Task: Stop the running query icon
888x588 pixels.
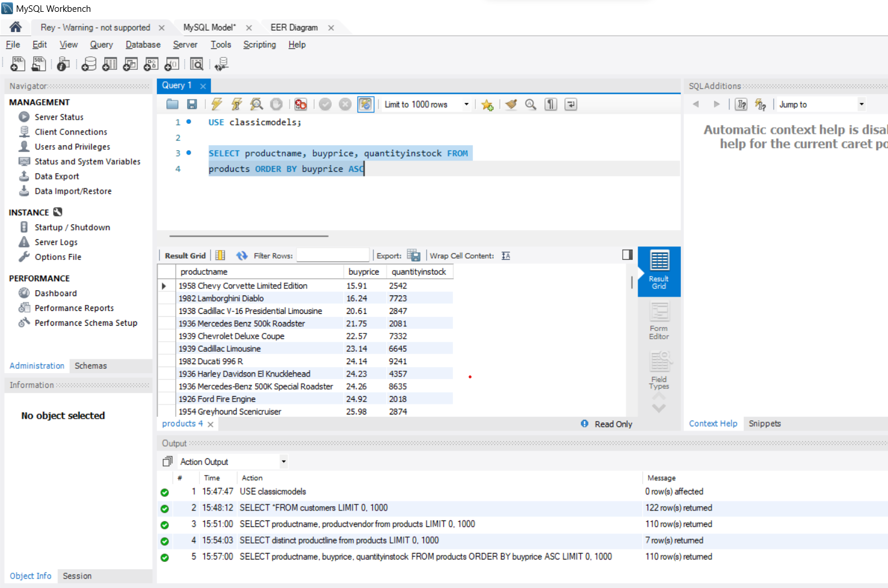Action: pos(276,104)
